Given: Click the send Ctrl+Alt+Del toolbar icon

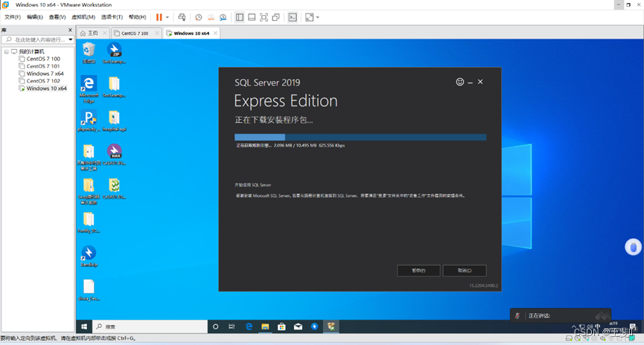Looking at the screenshot, I should [182, 17].
